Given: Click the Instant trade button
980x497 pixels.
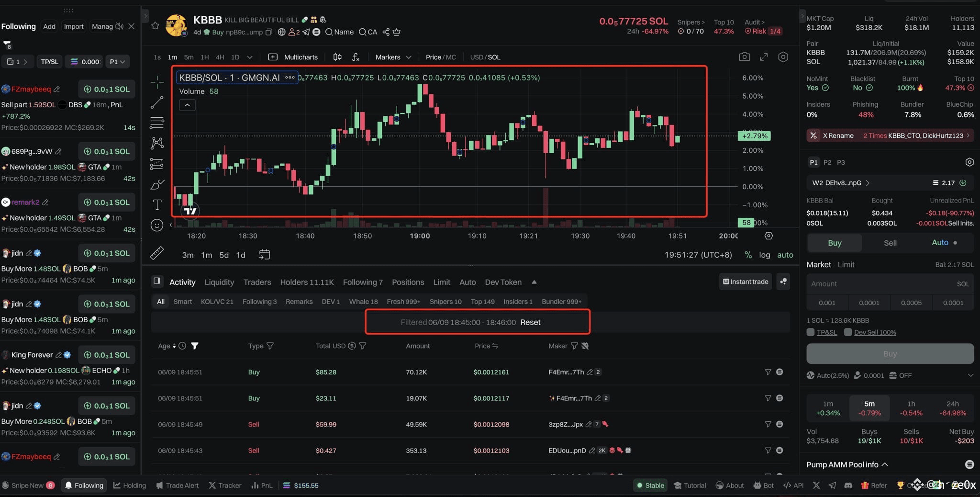Looking at the screenshot, I should click(x=746, y=282).
